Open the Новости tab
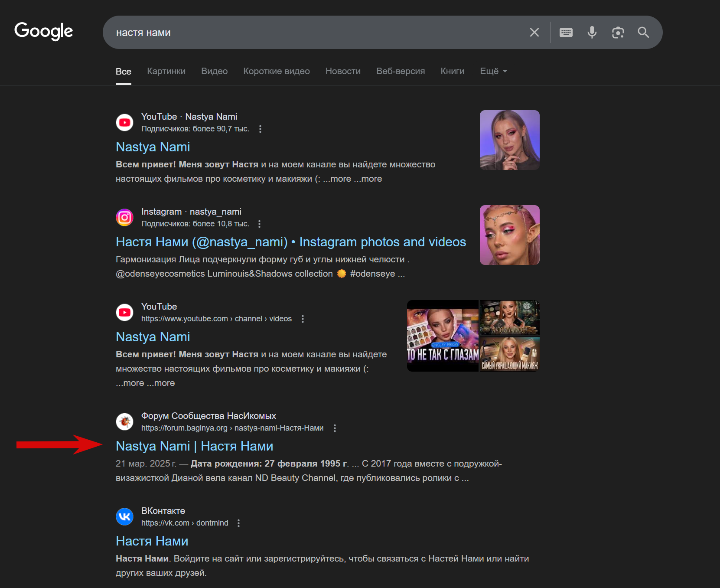The height and width of the screenshot is (588, 720). (x=343, y=71)
